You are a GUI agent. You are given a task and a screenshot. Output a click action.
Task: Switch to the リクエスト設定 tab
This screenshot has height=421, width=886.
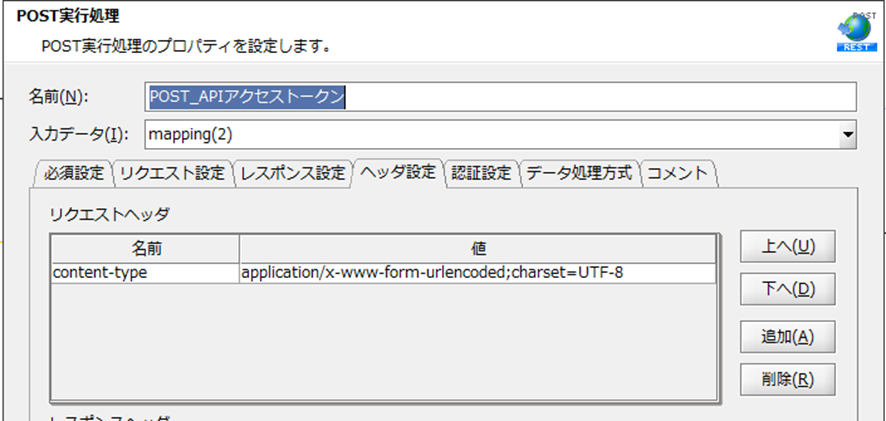tap(173, 173)
